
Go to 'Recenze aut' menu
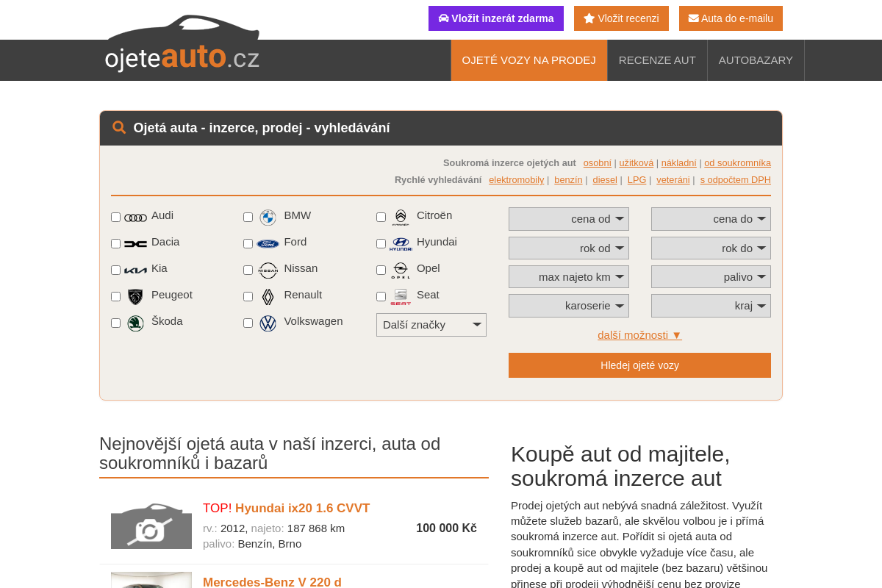click(x=657, y=60)
